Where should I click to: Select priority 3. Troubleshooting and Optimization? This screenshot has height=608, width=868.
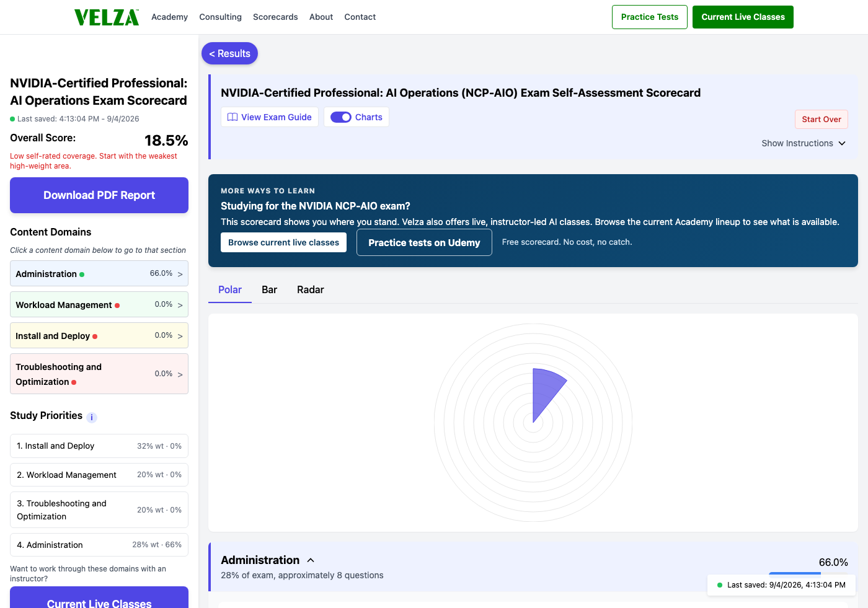(99, 510)
